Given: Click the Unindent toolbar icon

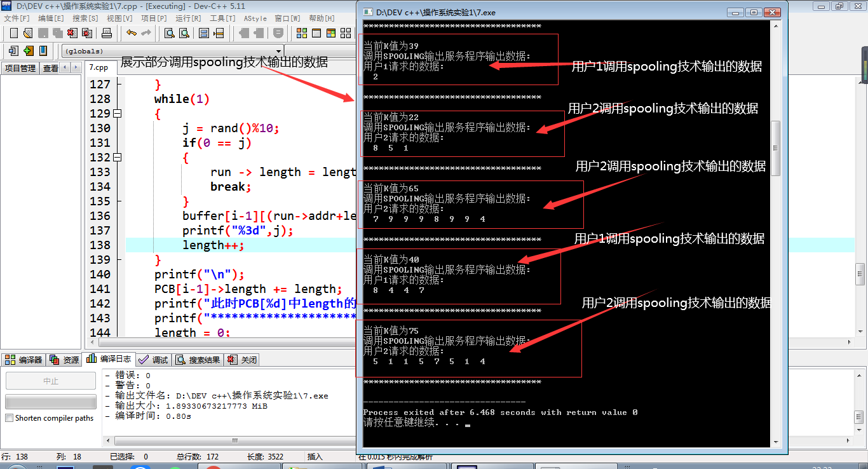Looking at the screenshot, I should click(259, 33).
